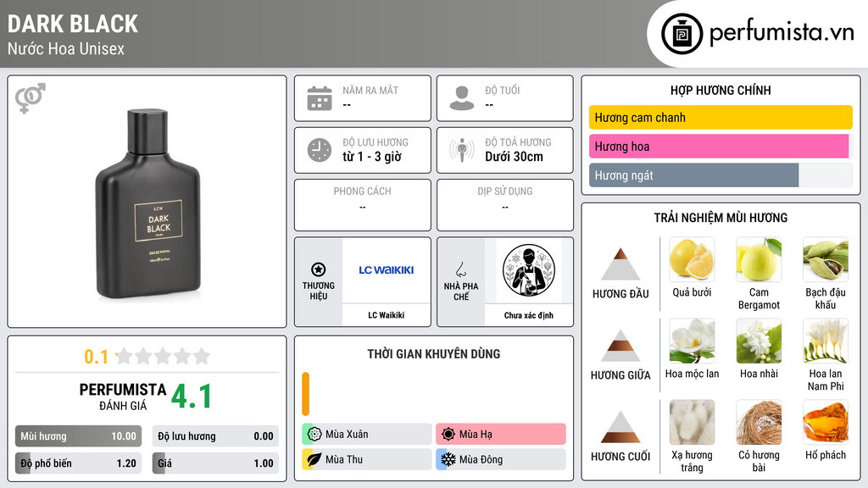Click the Mùa Xuân flower icon
This screenshot has width=868, height=488.
click(x=314, y=434)
